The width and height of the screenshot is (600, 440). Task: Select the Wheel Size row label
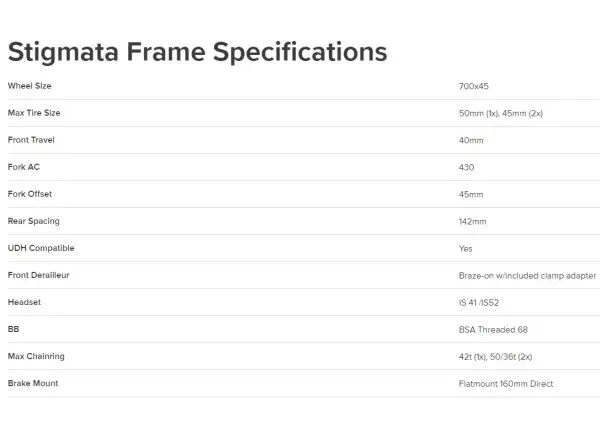click(29, 86)
